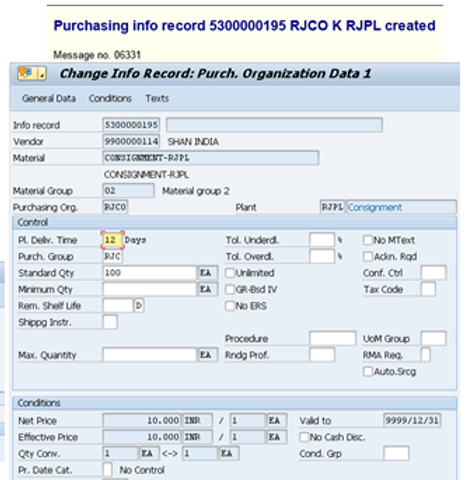
Task: Tick the No Cash Disc. checkbox
Action: point(304,437)
